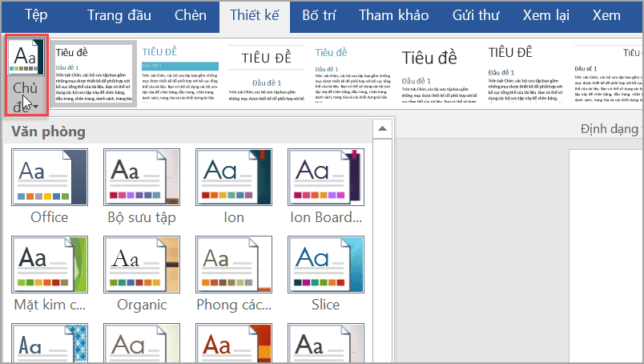Screen dimensions: 644x364
Task: Open the Tham khảo tab
Action: pos(393,15)
